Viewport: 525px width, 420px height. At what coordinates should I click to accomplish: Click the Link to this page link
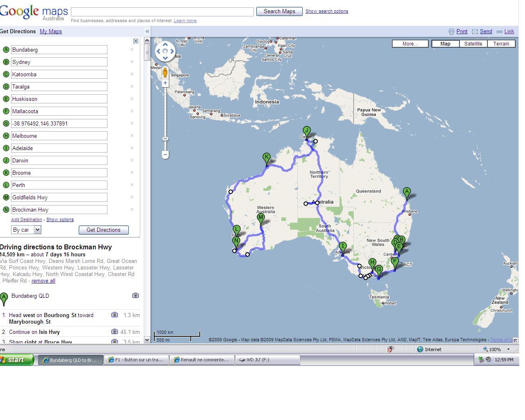[x=509, y=32]
